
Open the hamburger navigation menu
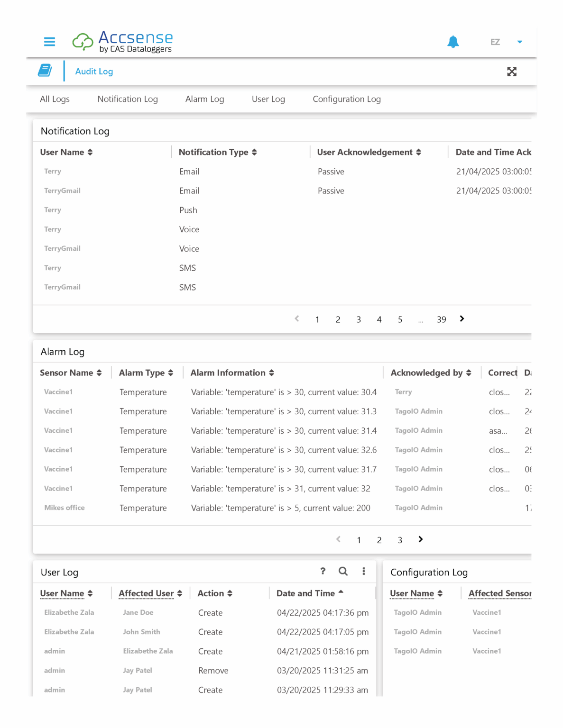pos(49,42)
